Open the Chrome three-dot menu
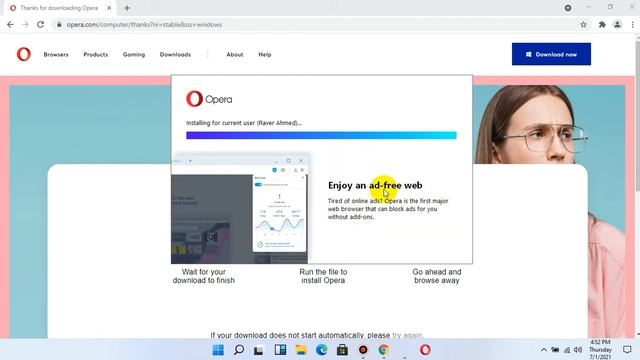640x360 pixels. [x=633, y=24]
